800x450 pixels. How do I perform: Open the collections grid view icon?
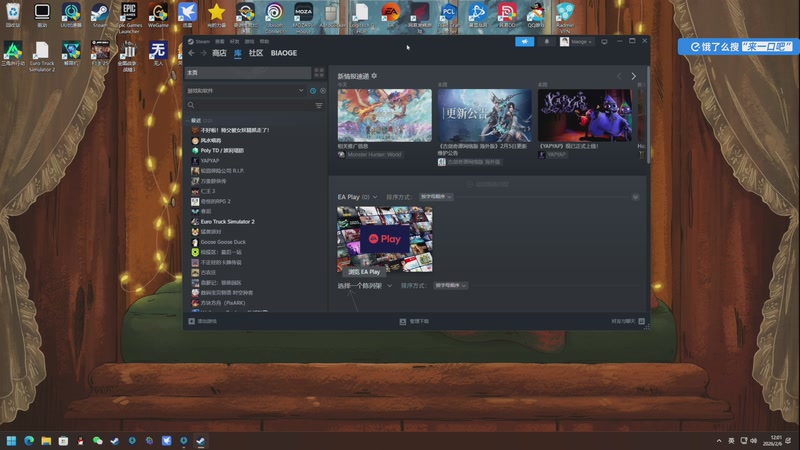319,73
